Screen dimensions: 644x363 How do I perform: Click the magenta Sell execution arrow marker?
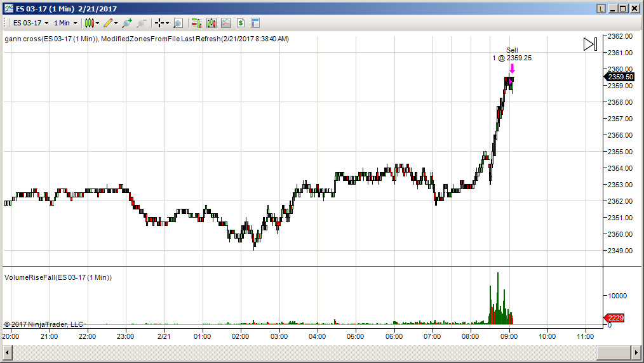pos(512,68)
